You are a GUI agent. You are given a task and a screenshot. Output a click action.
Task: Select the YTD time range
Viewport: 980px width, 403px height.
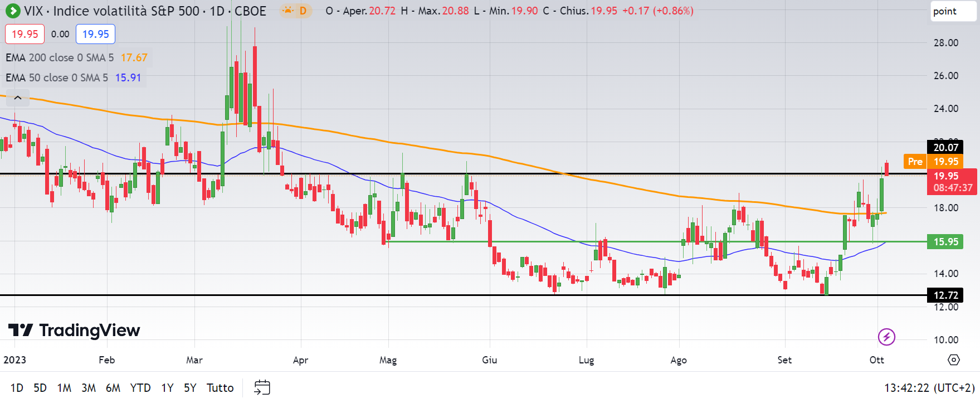point(140,388)
